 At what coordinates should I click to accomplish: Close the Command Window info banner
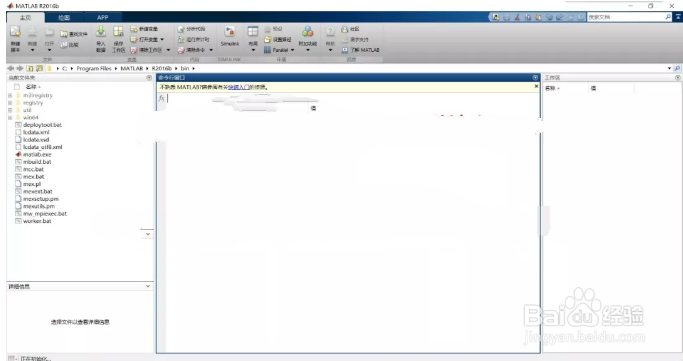coord(536,87)
